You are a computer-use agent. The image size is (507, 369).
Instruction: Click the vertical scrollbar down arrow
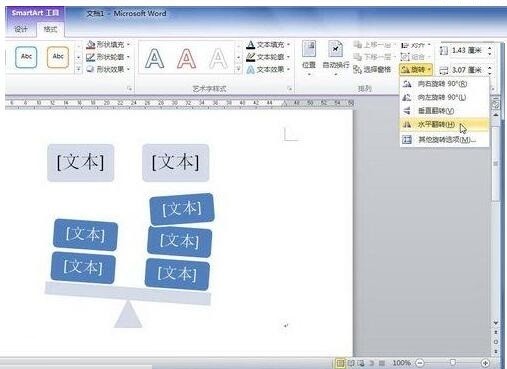(x=496, y=322)
